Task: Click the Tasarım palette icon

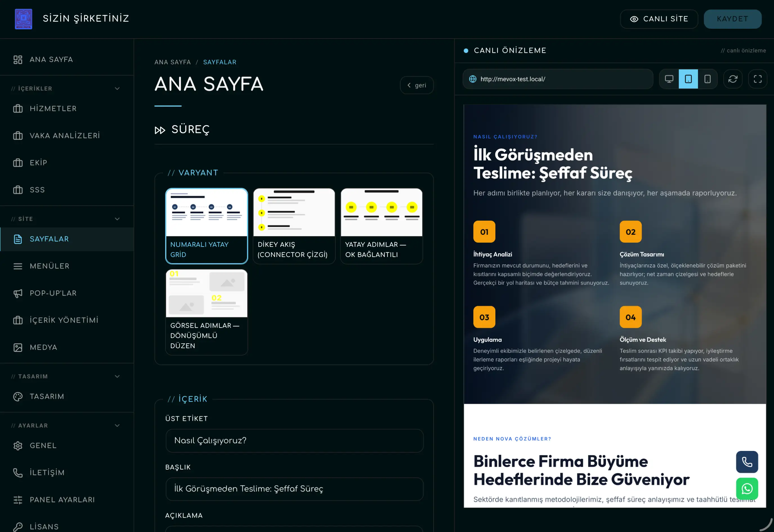Action: [18, 397]
